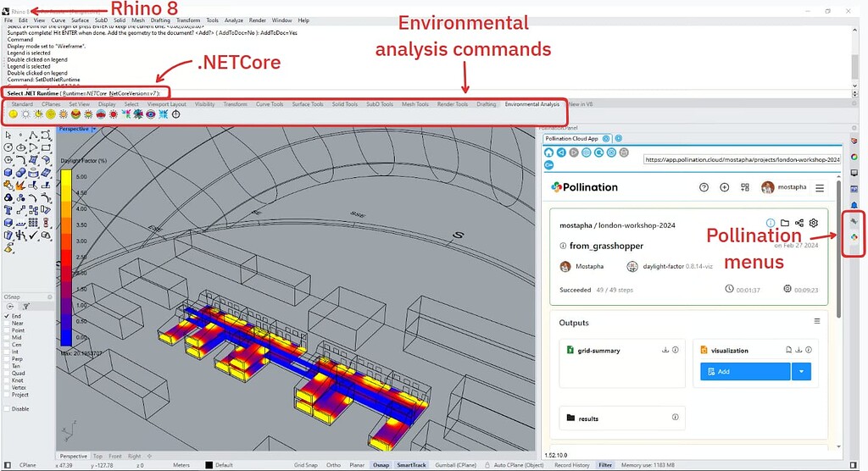Select the Polyline tool
This screenshot has width=868, height=471.
pyautogui.click(x=33, y=135)
